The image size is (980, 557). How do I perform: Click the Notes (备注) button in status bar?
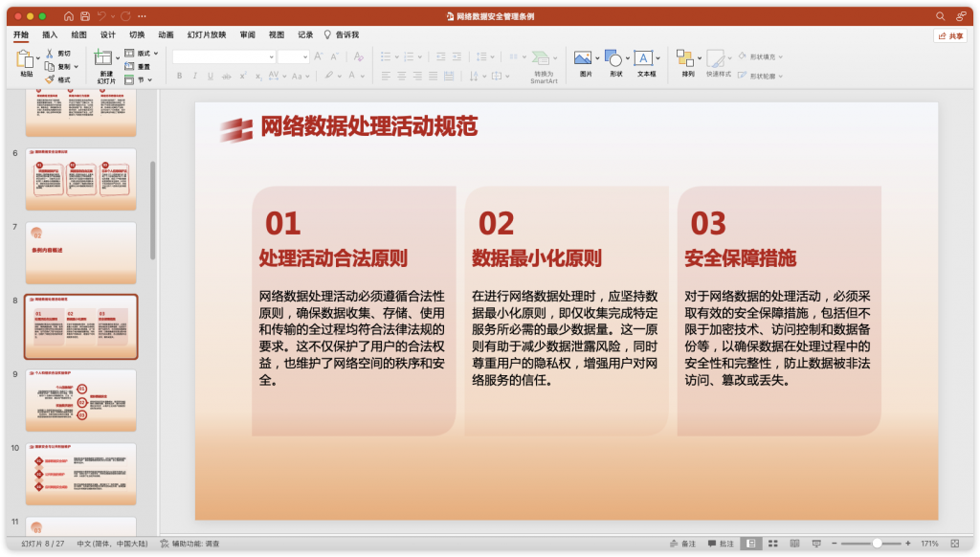tap(682, 544)
